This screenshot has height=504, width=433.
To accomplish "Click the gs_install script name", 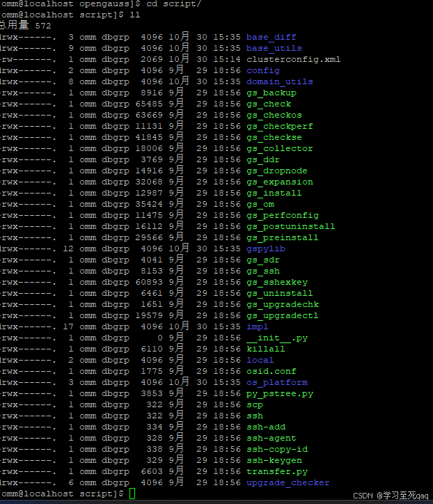I will [x=274, y=193].
